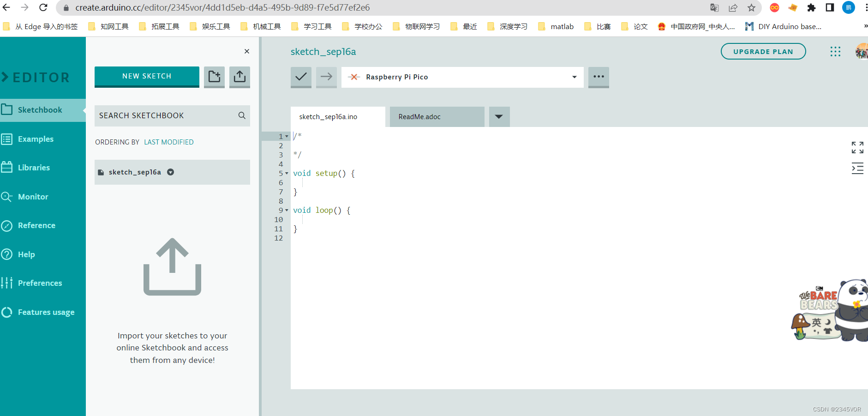The width and height of the screenshot is (868, 416).
Task: Select the sketch_sep16a.ino tab
Action: click(x=328, y=116)
